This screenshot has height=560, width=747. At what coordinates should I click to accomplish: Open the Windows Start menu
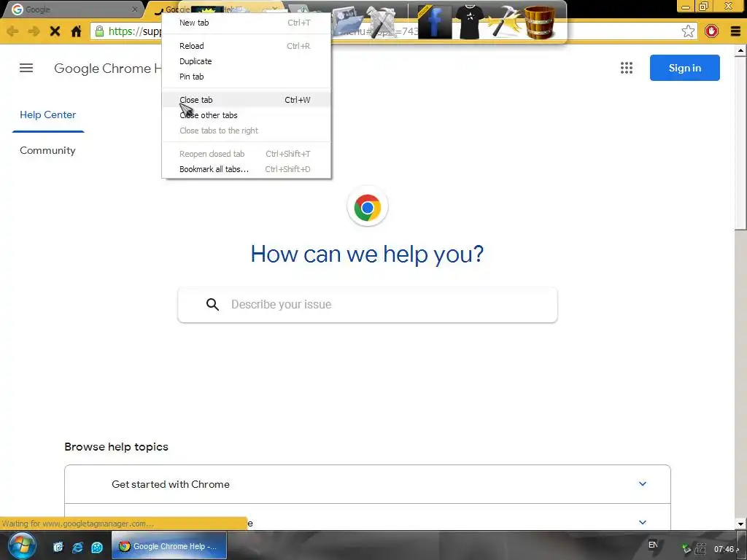click(x=21, y=546)
